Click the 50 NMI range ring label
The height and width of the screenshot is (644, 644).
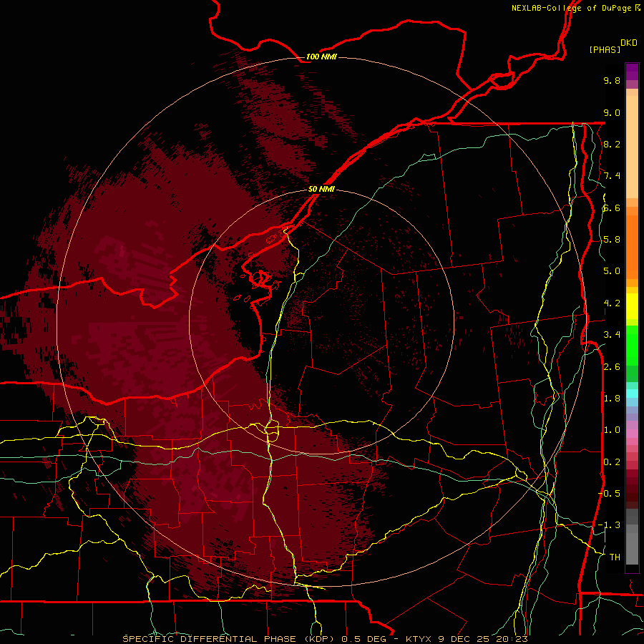321,189
